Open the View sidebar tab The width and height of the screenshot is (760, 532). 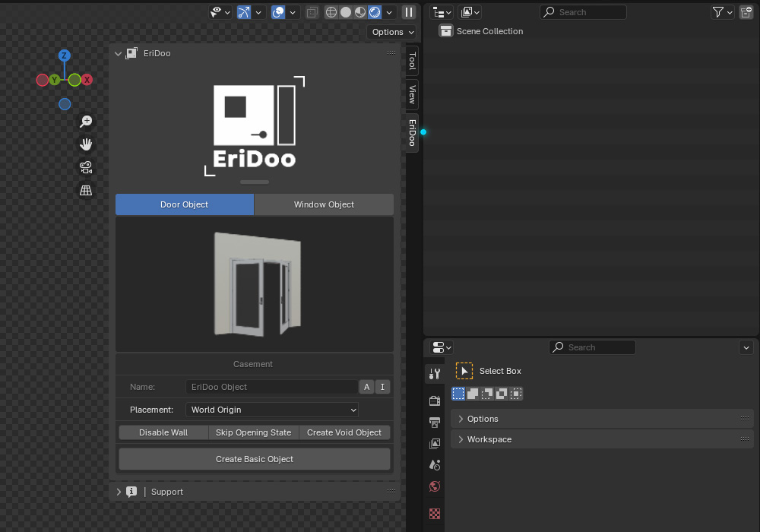click(412, 95)
